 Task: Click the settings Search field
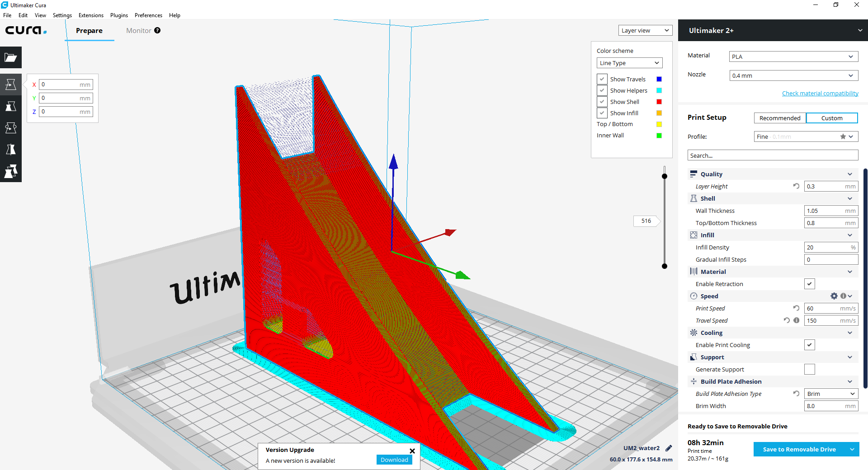773,155
